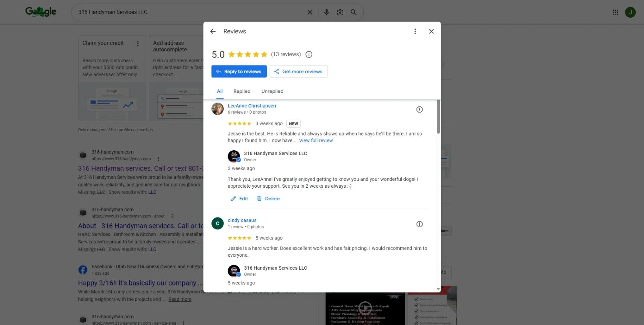
Task: Click the magnifier search button
Action: [354, 12]
